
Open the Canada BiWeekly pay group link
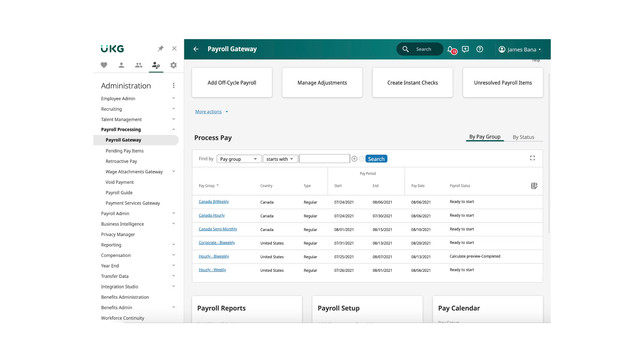pos(214,202)
